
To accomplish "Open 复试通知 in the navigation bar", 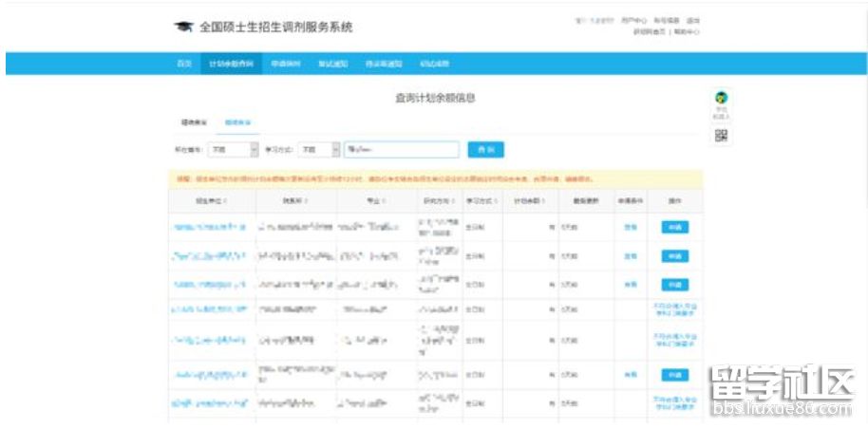I will 332,64.
